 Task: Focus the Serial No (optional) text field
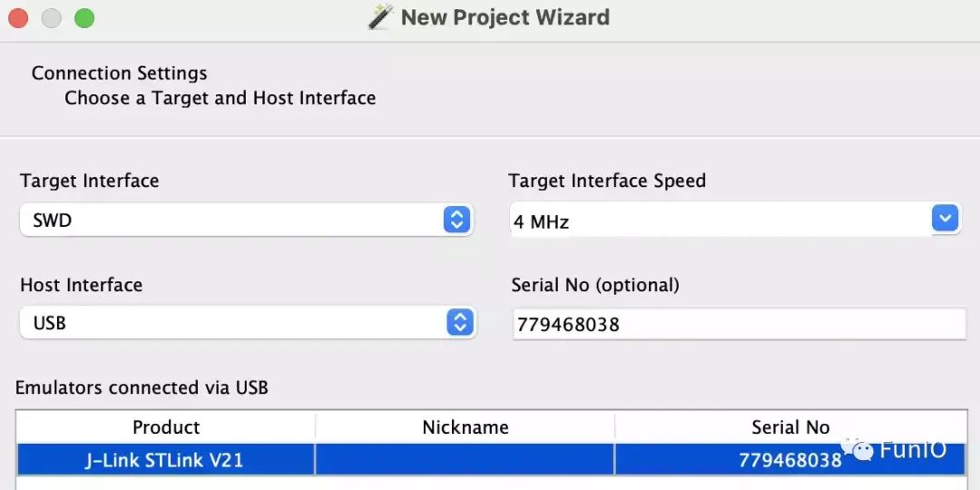(740, 324)
